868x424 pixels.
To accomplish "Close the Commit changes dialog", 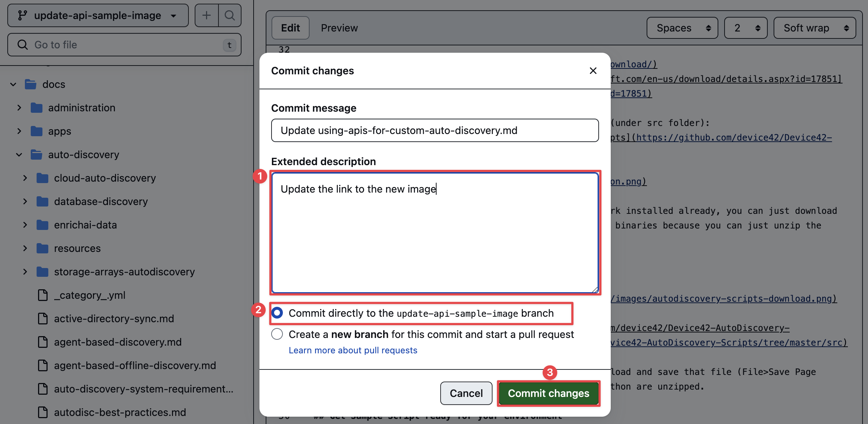I will point(593,71).
